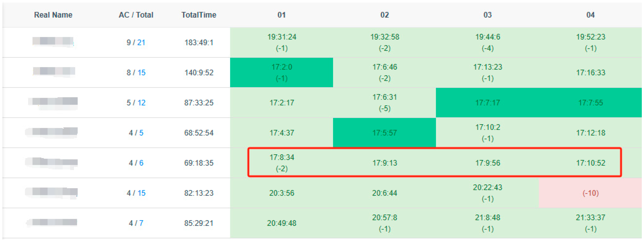Click the AC / Total column header

(136, 15)
